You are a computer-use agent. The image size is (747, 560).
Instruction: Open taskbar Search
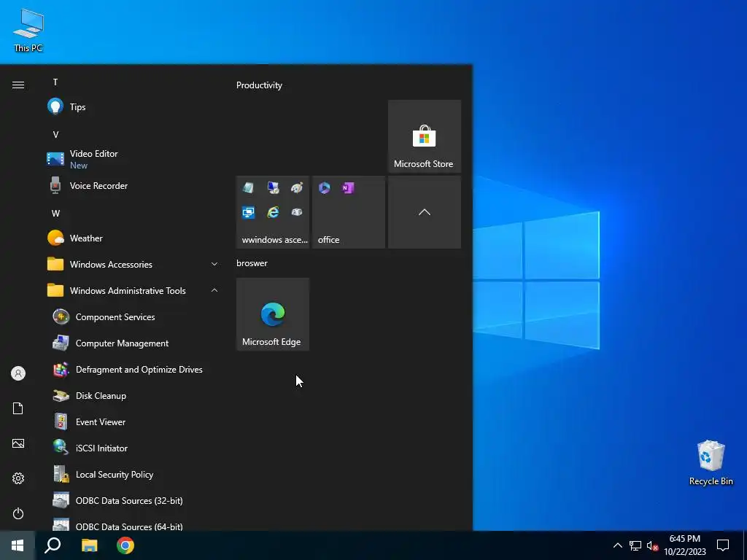[53, 545]
